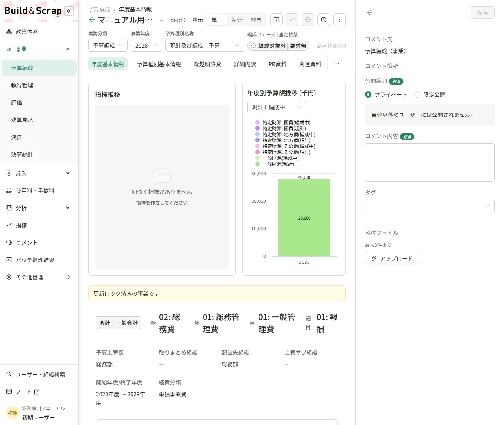The height and width of the screenshot is (425, 504).
Task: Collapse the sidebar with double-chevron icon
Action: tap(69, 11)
